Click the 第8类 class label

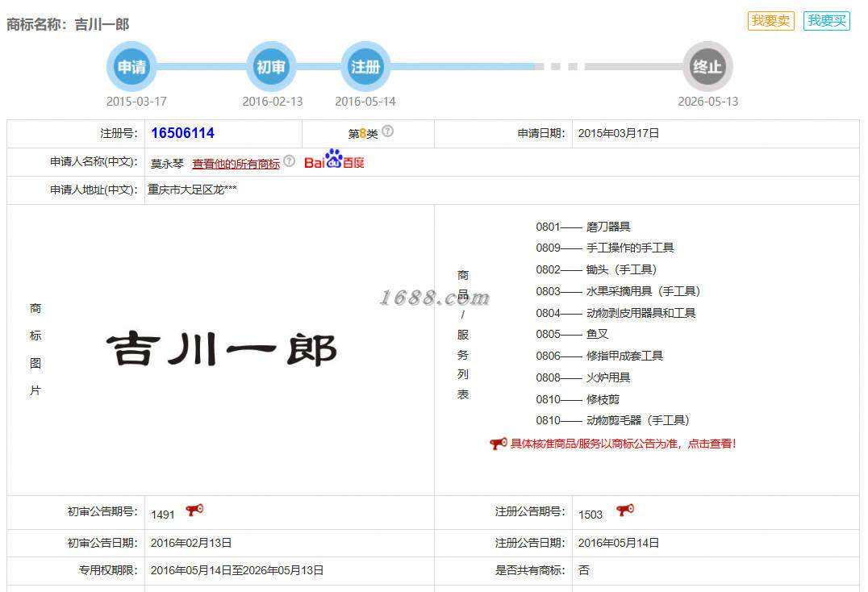tap(363, 133)
